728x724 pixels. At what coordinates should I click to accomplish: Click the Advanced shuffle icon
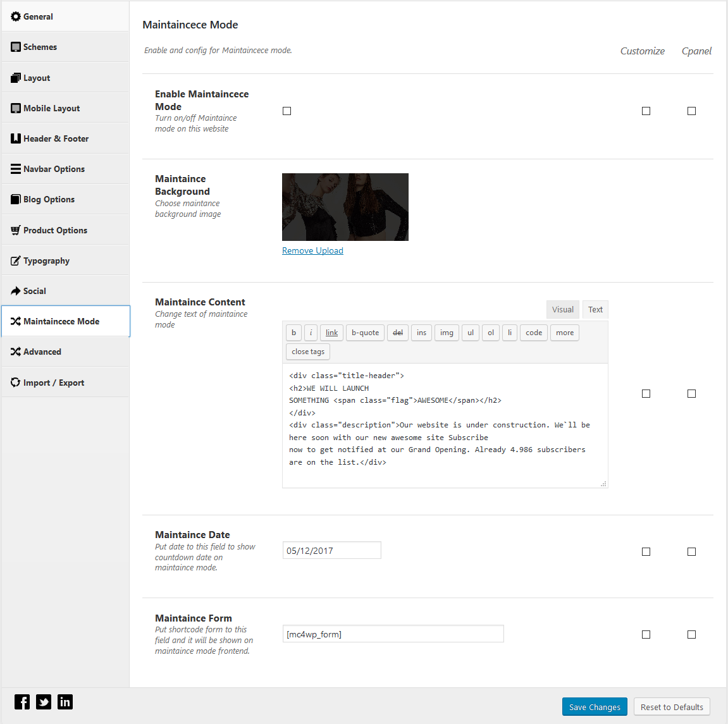16,352
